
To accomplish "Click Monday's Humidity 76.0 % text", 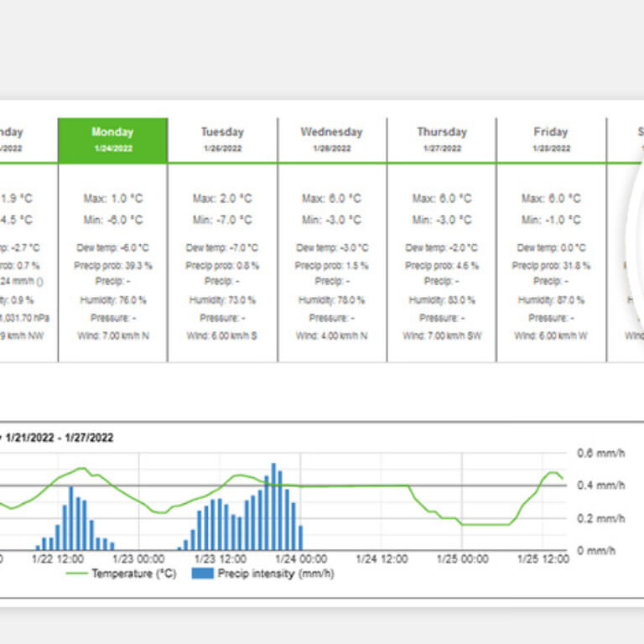I will tap(113, 300).
